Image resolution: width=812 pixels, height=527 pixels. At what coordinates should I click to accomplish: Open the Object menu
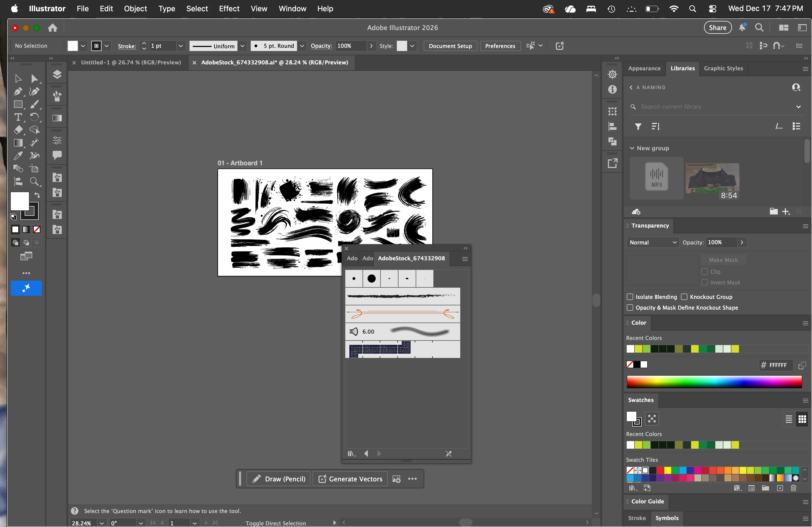[135, 9]
